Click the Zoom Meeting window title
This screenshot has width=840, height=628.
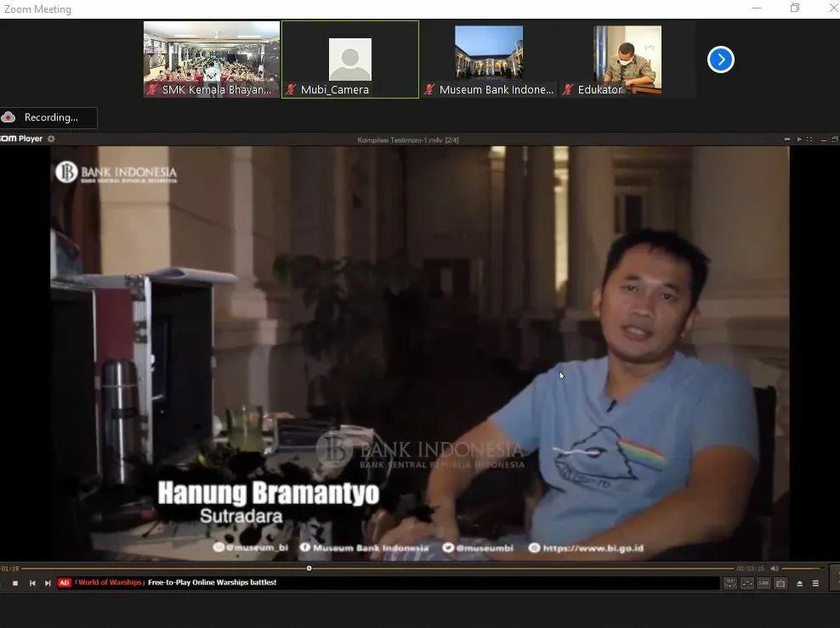click(37, 9)
